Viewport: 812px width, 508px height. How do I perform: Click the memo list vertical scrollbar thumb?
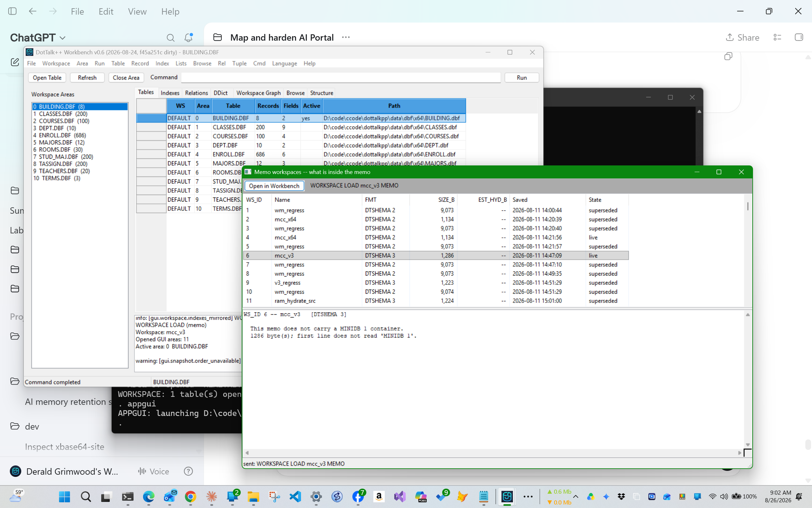(x=748, y=206)
